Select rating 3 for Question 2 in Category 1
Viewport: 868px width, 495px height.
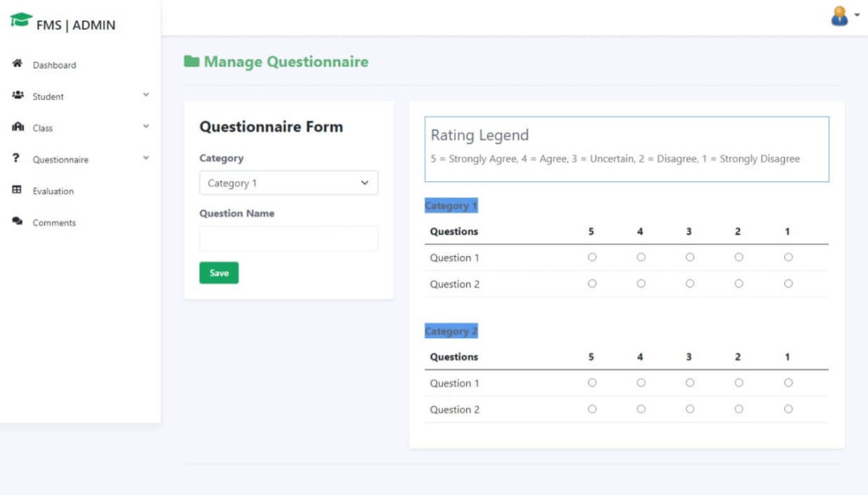pyautogui.click(x=689, y=284)
